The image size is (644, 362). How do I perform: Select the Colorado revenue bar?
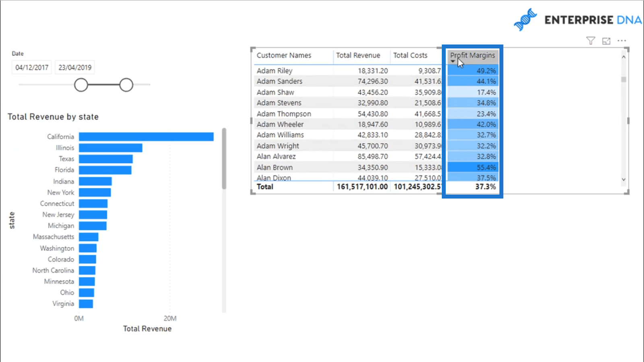pyautogui.click(x=88, y=259)
